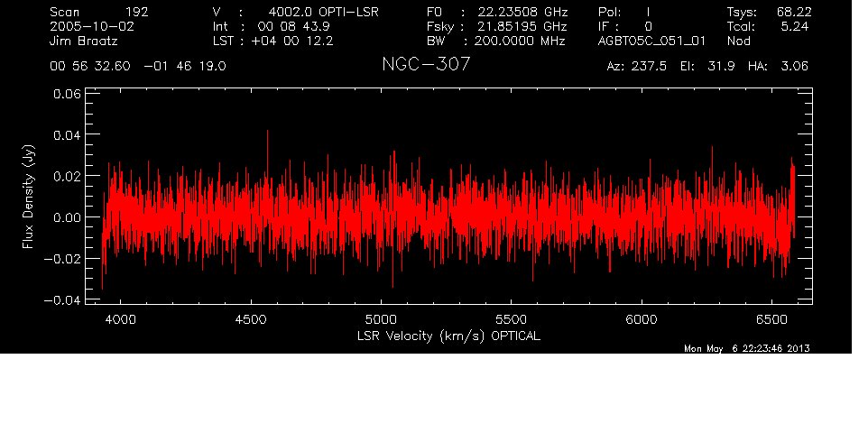Screen dimensions: 868x442
Task: Click the HA: 3.06 value
Action: pos(778,67)
